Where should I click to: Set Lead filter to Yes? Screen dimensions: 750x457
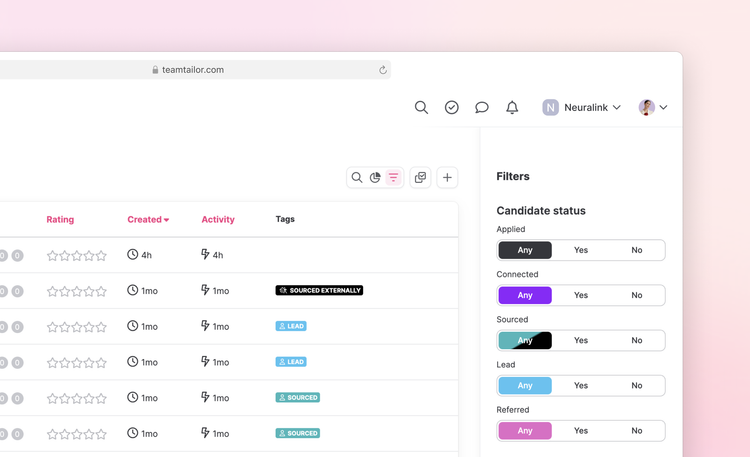click(x=581, y=385)
